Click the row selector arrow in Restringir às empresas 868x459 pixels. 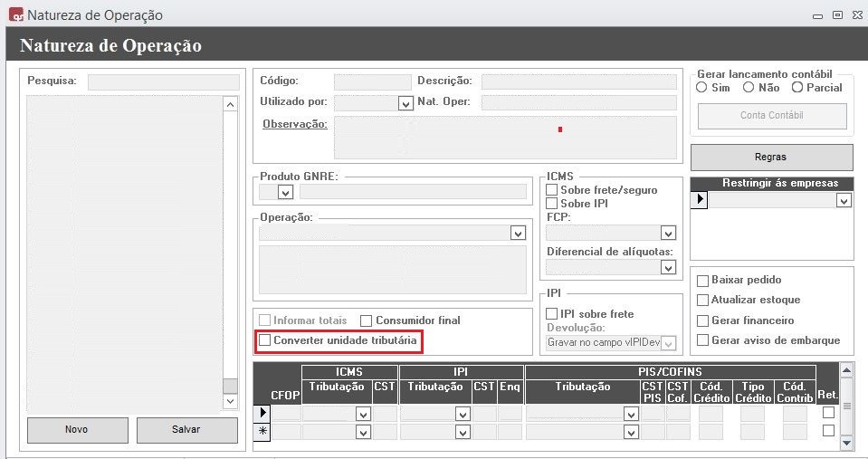pos(698,200)
